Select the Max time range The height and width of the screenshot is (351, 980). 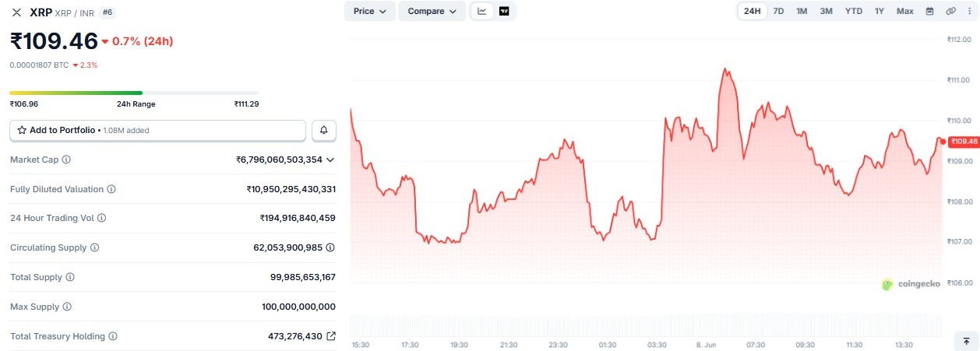tap(904, 11)
